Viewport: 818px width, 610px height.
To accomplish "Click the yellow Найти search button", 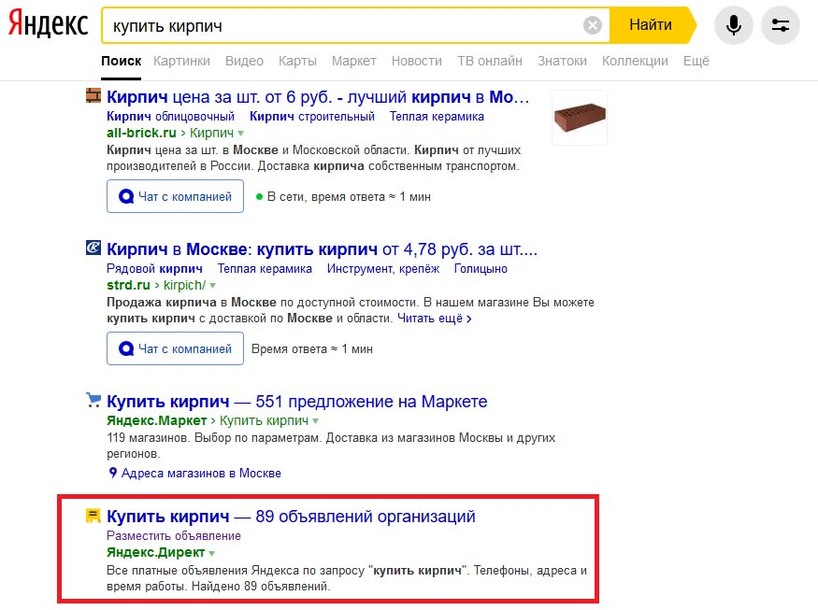I will coord(651,25).
